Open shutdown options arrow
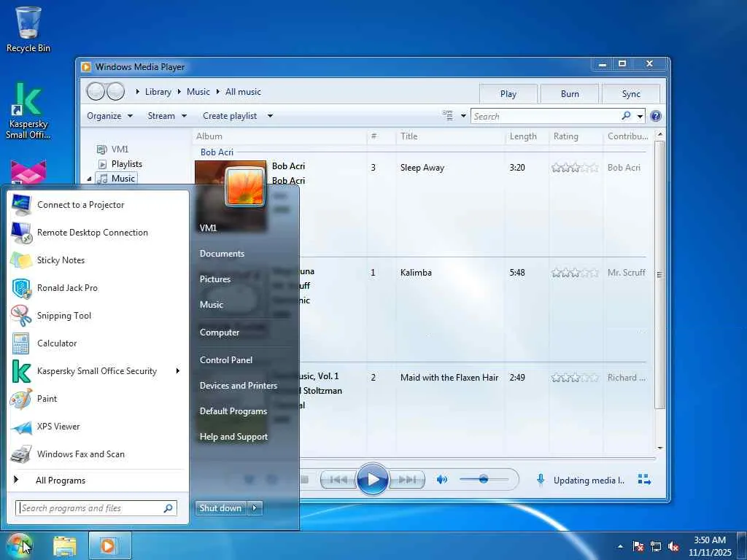Viewport: 747px width, 560px height. [x=255, y=508]
